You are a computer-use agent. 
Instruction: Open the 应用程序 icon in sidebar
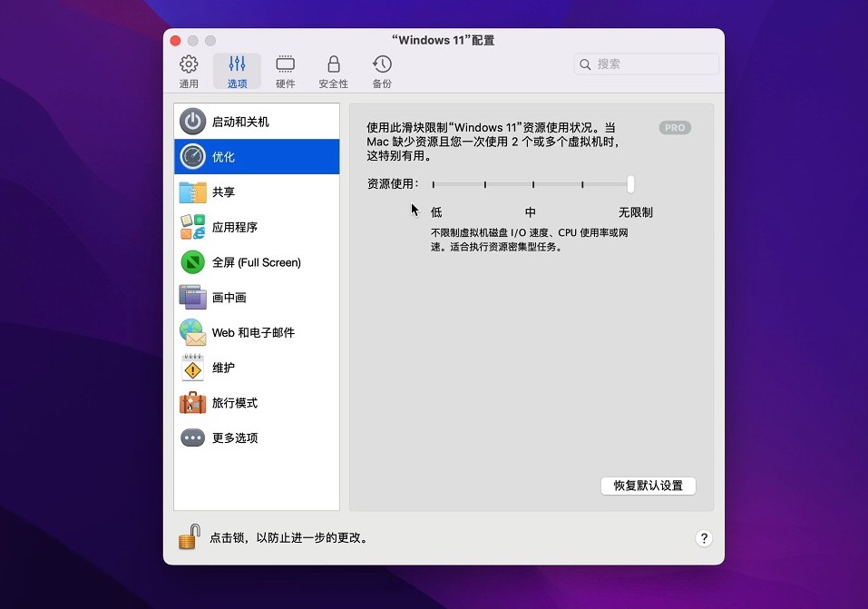(x=192, y=227)
